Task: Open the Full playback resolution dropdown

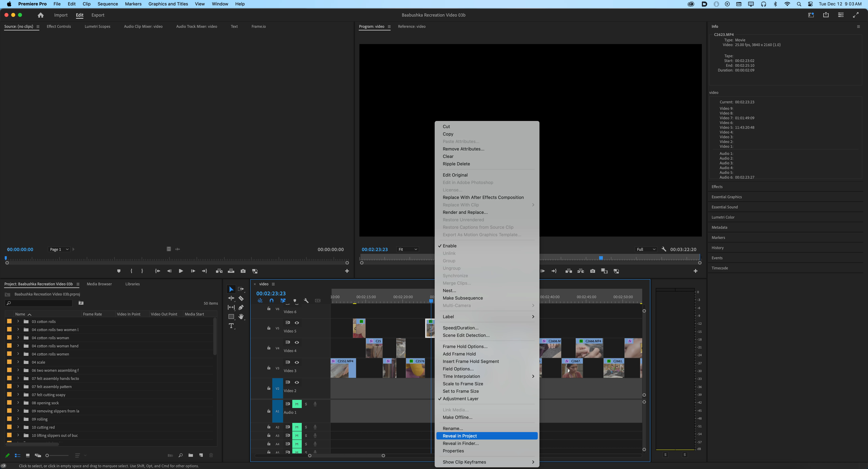Action: tap(646, 249)
